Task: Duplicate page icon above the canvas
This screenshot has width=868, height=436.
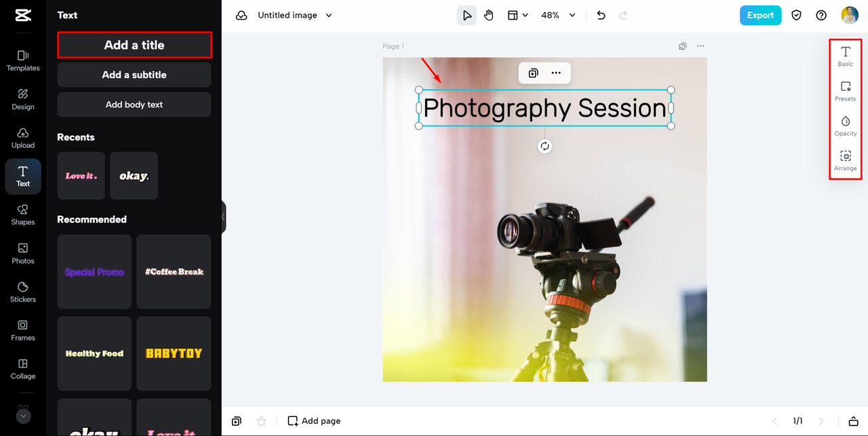Action: click(683, 46)
